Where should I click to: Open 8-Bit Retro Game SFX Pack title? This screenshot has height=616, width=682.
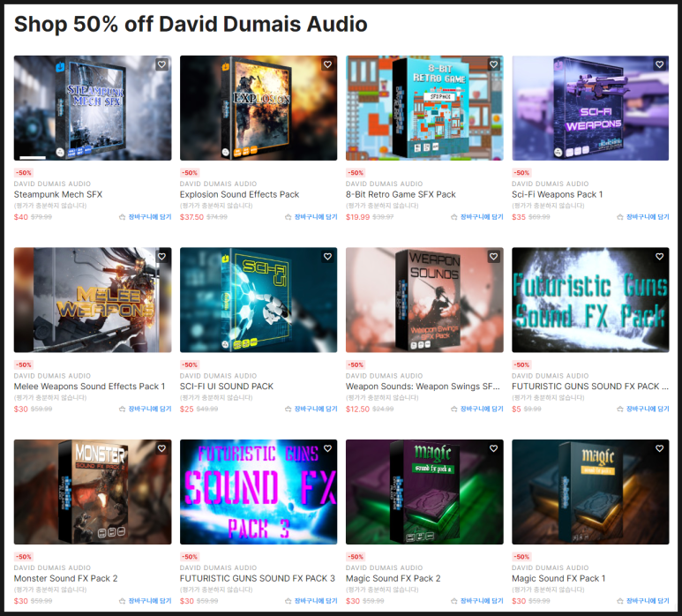click(401, 194)
